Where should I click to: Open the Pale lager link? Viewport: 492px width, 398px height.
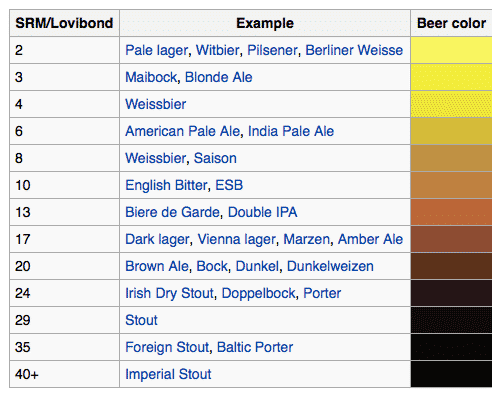[156, 50]
